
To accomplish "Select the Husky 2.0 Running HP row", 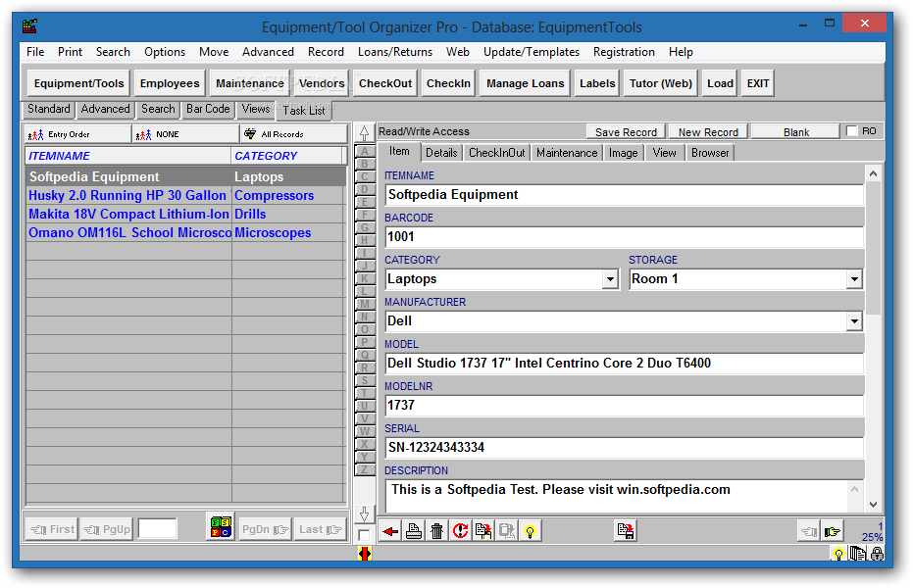I will point(185,195).
